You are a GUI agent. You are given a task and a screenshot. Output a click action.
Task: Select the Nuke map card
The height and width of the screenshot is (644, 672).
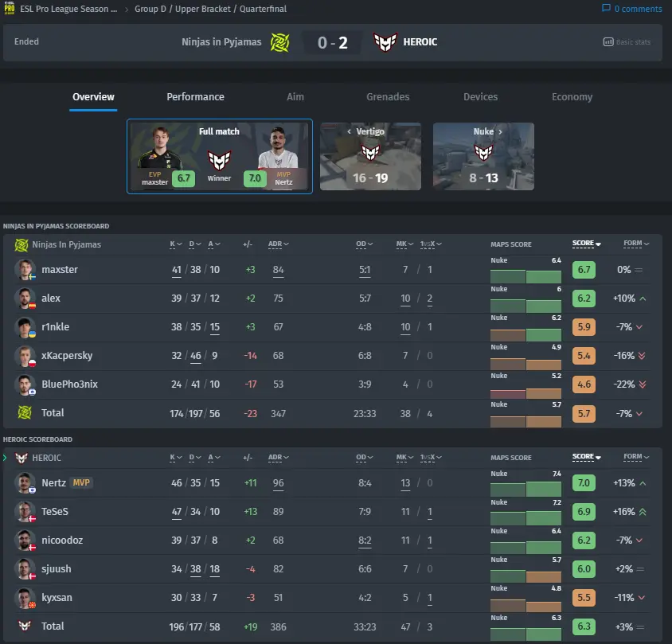coord(483,156)
